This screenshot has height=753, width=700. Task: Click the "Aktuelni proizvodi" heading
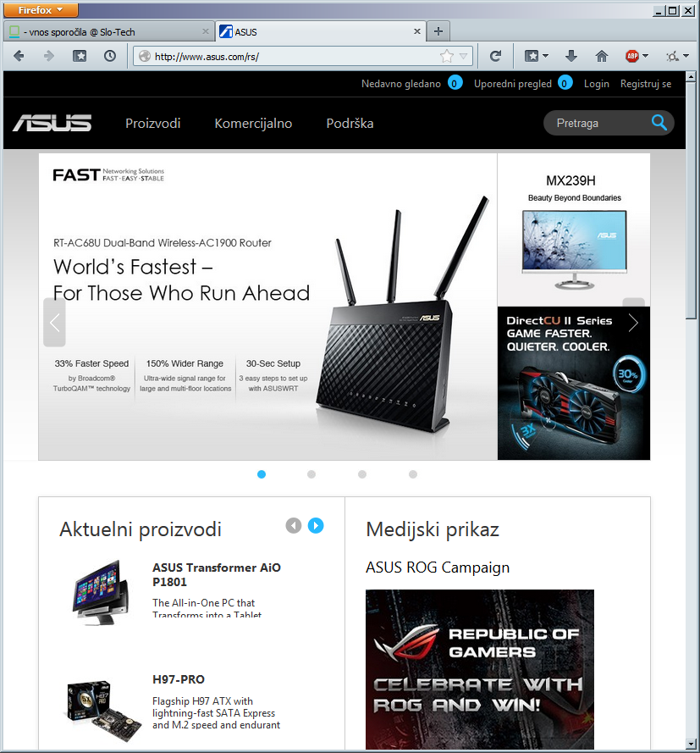point(141,529)
